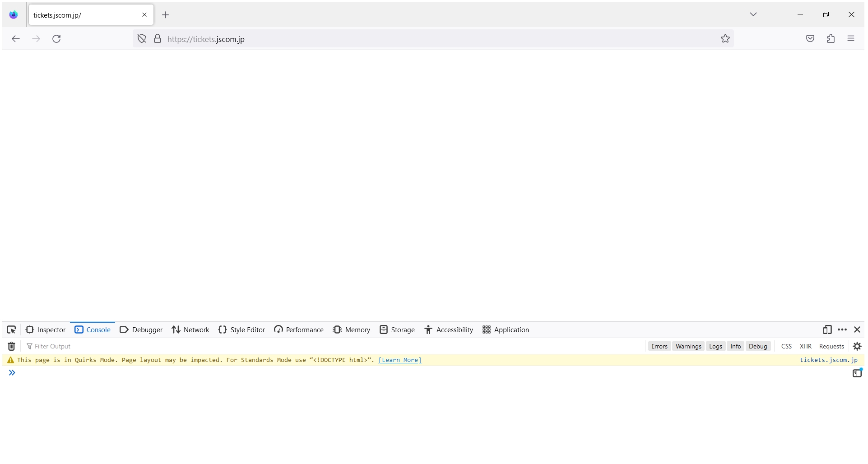The height and width of the screenshot is (464, 868).
Task: Toggle the XHR message filter
Action: tap(805, 346)
